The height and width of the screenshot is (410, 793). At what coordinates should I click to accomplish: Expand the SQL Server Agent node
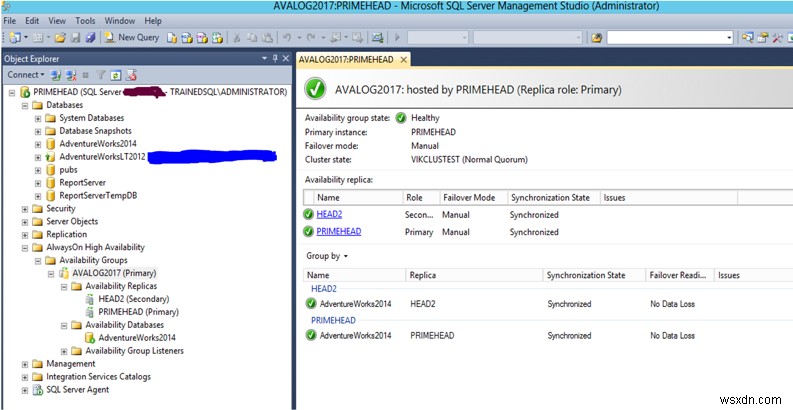coord(25,390)
